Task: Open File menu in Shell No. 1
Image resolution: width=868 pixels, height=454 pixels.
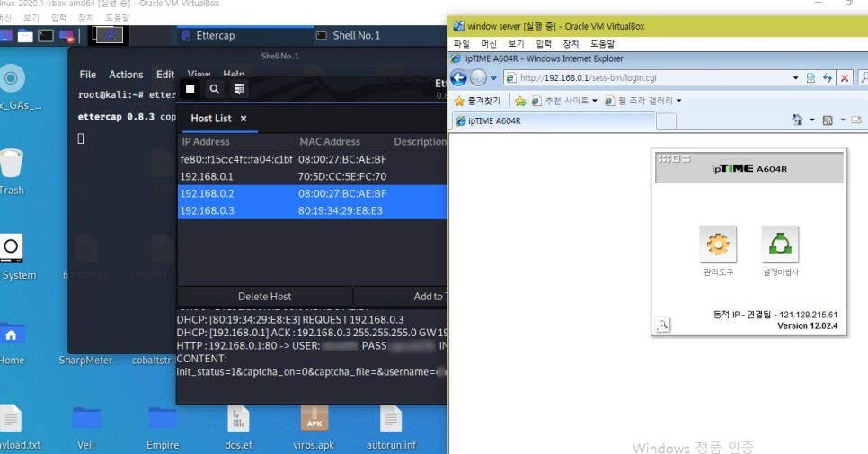Action: click(87, 75)
